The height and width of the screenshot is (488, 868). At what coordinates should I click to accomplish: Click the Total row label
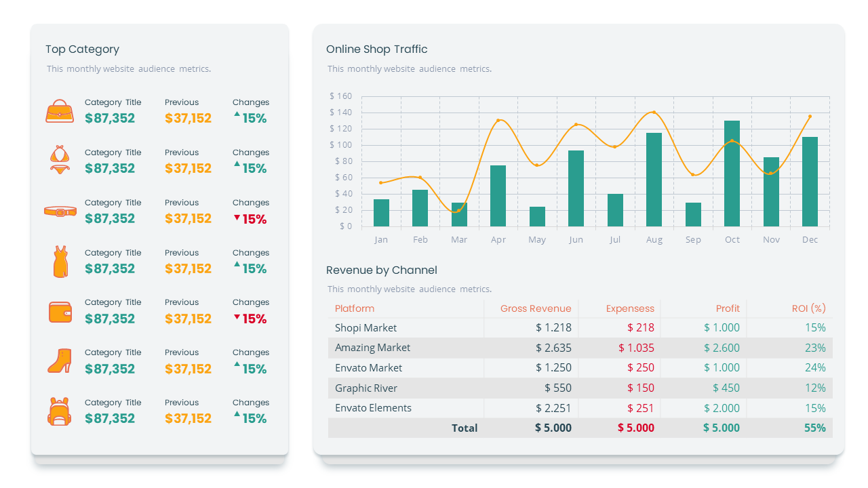coord(465,428)
